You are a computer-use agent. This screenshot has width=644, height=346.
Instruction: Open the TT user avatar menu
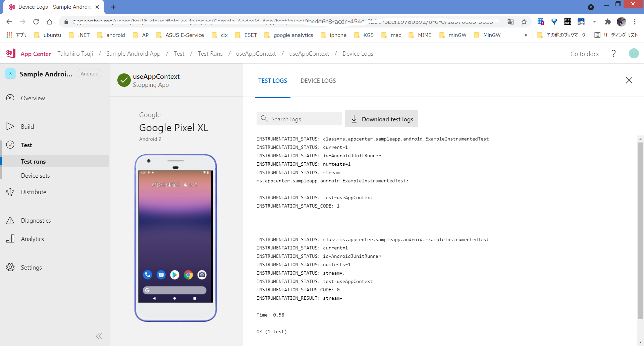(x=634, y=54)
